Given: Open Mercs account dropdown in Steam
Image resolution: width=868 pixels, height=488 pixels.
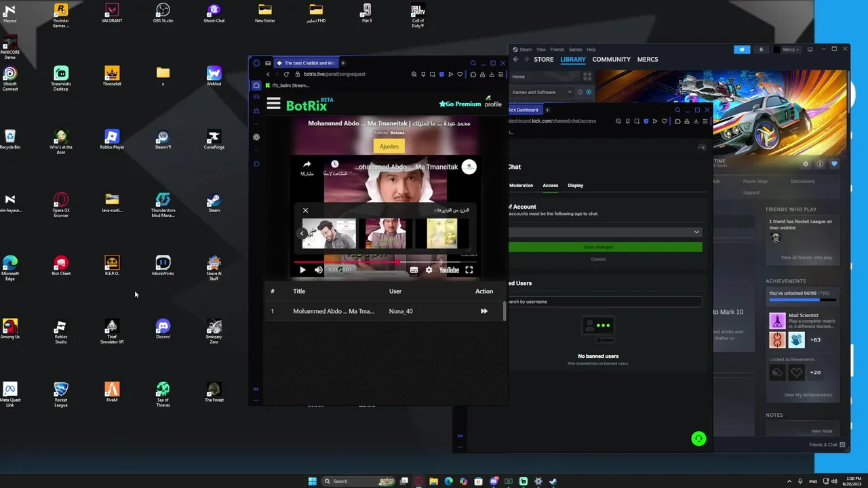Looking at the screenshot, I should (x=787, y=49).
